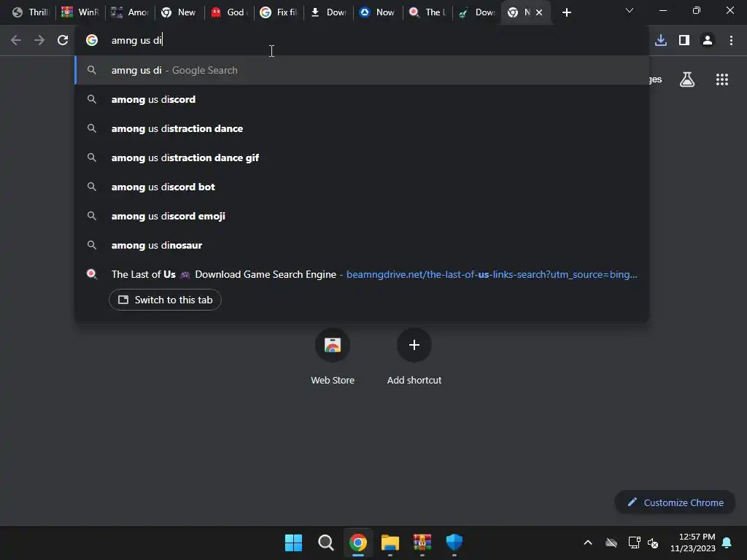Open the Windows Start menu
The height and width of the screenshot is (560, 747).
point(293,542)
